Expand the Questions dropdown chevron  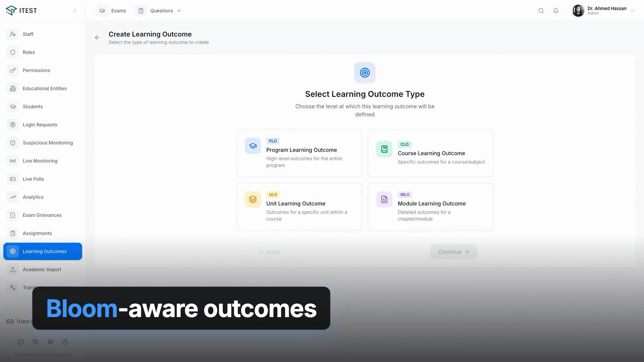[179, 11]
